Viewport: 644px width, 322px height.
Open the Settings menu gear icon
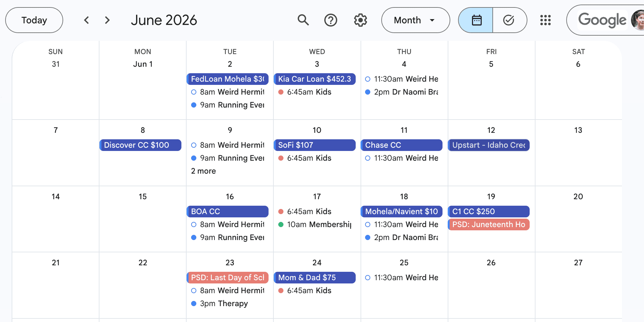tap(360, 20)
